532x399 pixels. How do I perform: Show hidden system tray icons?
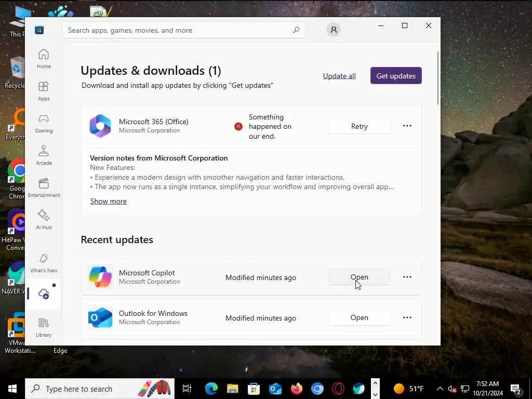coord(440,389)
